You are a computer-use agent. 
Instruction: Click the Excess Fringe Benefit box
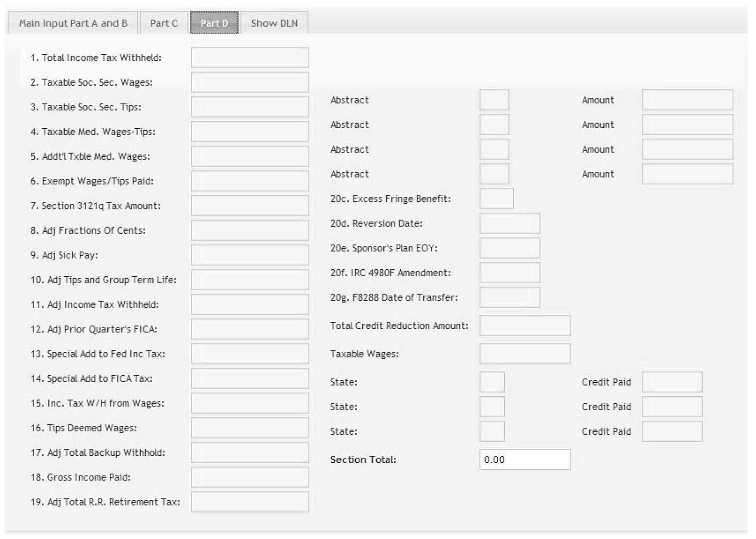[x=496, y=199]
